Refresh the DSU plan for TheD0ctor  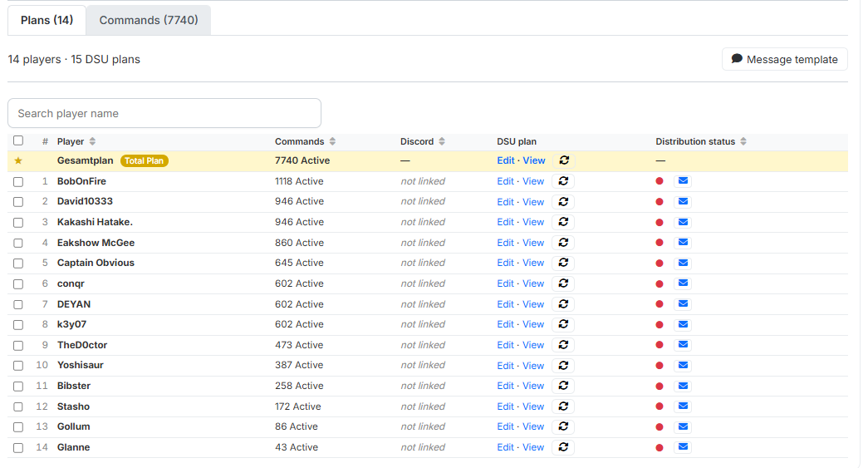[x=563, y=345]
